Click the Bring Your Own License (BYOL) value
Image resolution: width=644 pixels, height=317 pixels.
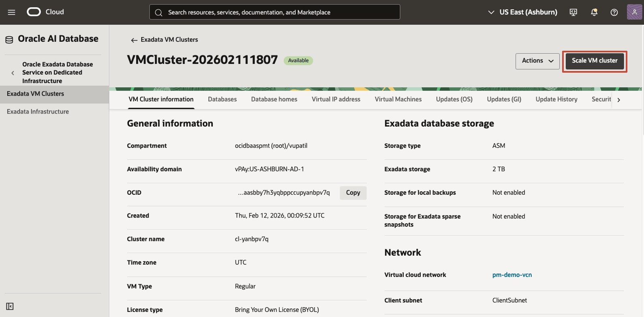pyautogui.click(x=277, y=310)
